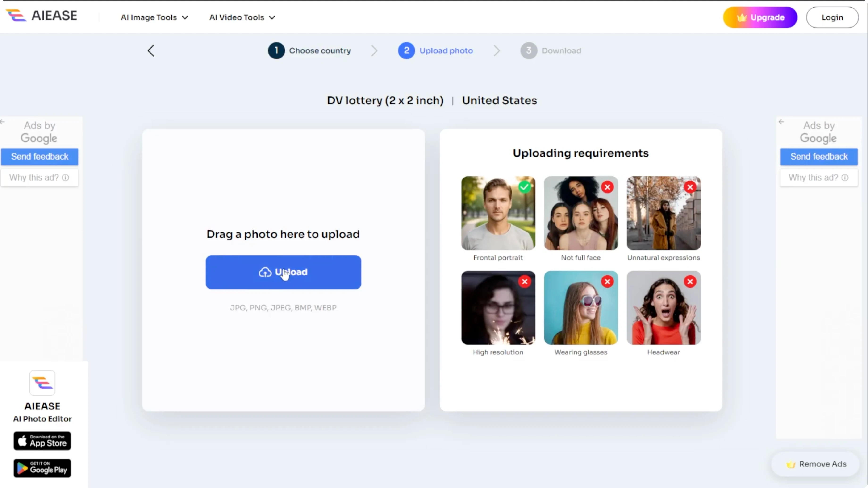The height and width of the screenshot is (488, 868).
Task: Click the AIEASE app icon in promo box
Action: coord(42,383)
